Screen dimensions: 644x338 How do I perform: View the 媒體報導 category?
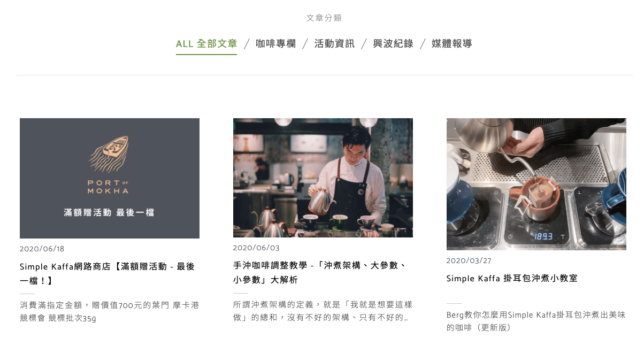click(452, 44)
